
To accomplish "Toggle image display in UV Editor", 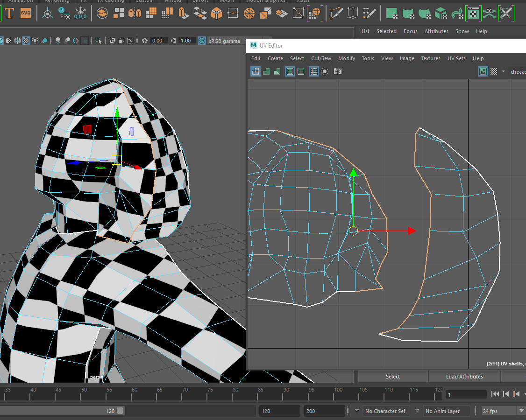I will point(483,71).
